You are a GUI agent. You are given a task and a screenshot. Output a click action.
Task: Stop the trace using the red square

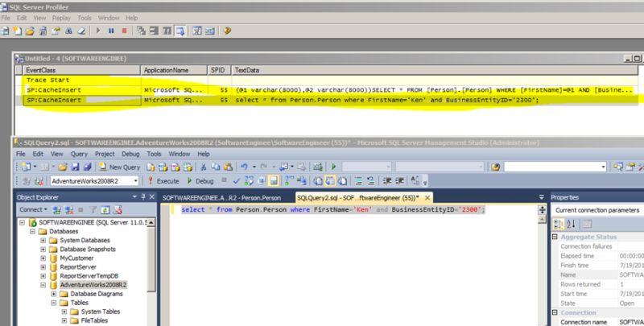[x=124, y=31]
